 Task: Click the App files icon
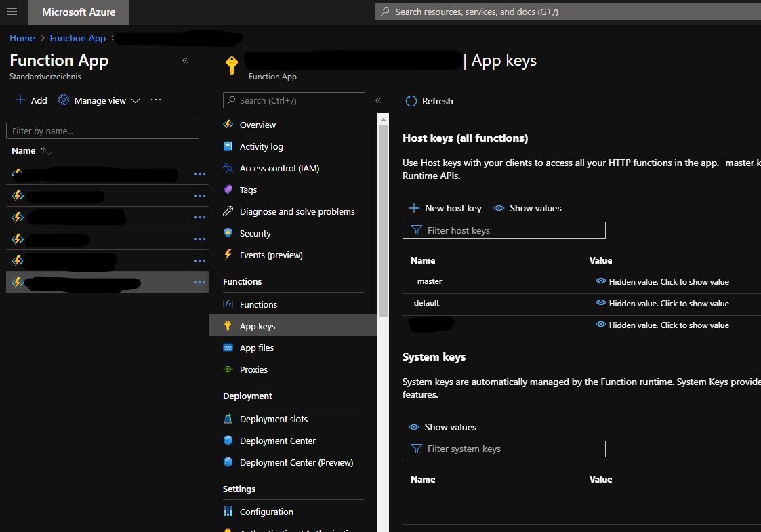(228, 348)
